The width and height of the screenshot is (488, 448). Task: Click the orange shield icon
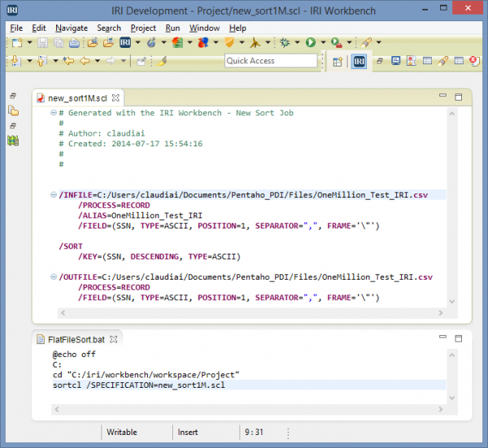pyautogui.click(x=229, y=42)
